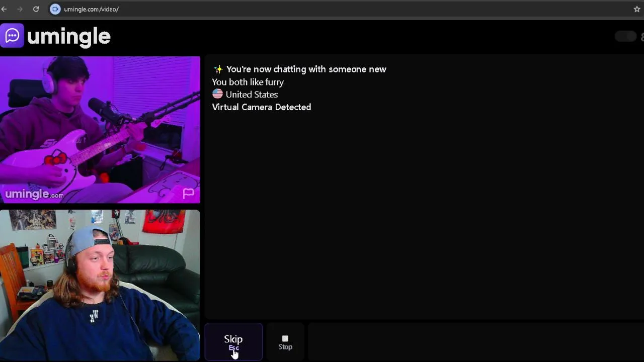Click the chat message input field
The width and height of the screenshot is (644, 362).
click(x=475, y=342)
